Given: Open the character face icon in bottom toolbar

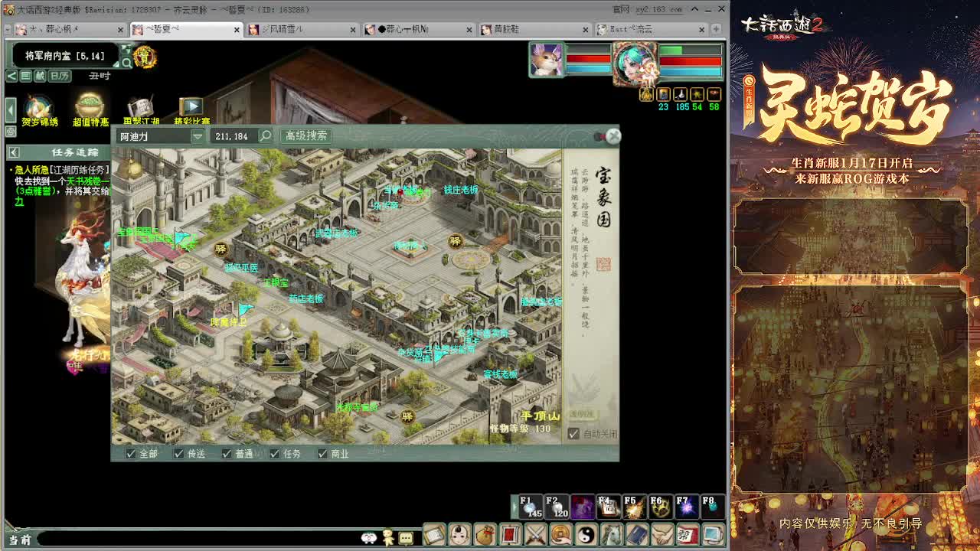Looking at the screenshot, I should click(459, 535).
